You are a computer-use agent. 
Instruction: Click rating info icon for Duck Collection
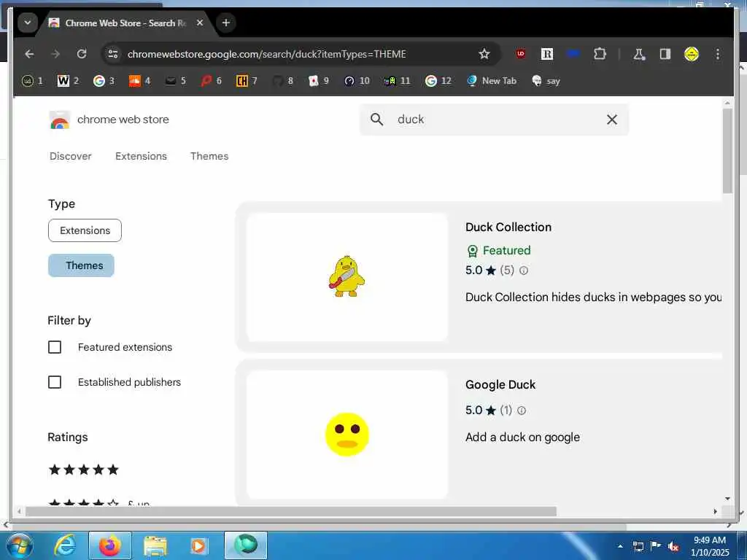[x=524, y=271]
